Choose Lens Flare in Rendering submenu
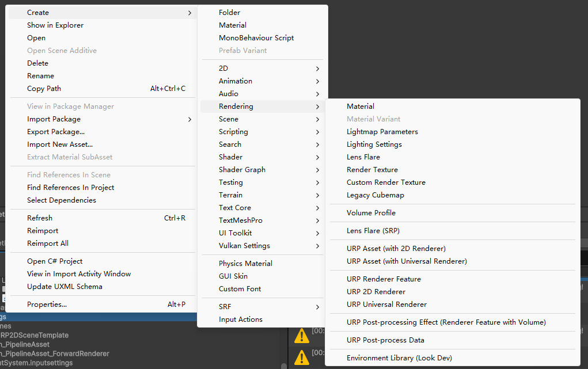This screenshot has width=588, height=369. [453, 157]
